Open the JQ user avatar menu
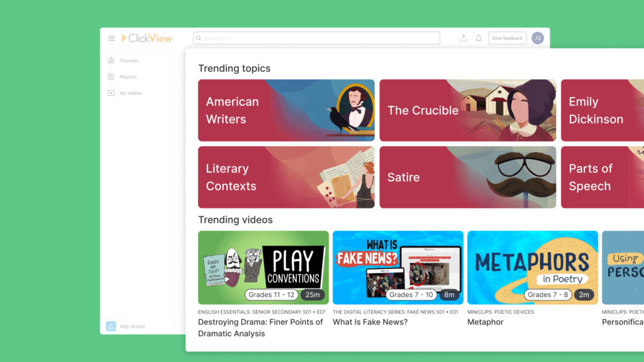644x362 pixels. [537, 38]
